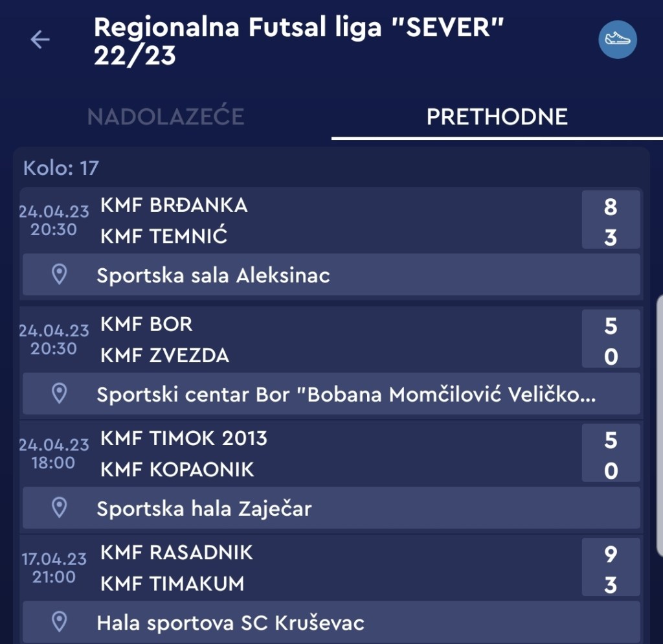Tap location pin beside Hala sportova SC Kruševac

pyautogui.click(x=60, y=623)
